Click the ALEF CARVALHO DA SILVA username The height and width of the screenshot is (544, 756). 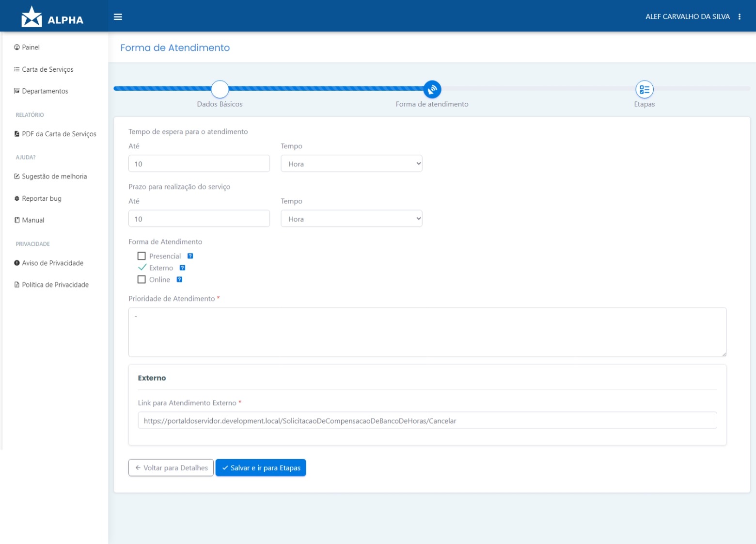[x=688, y=16]
